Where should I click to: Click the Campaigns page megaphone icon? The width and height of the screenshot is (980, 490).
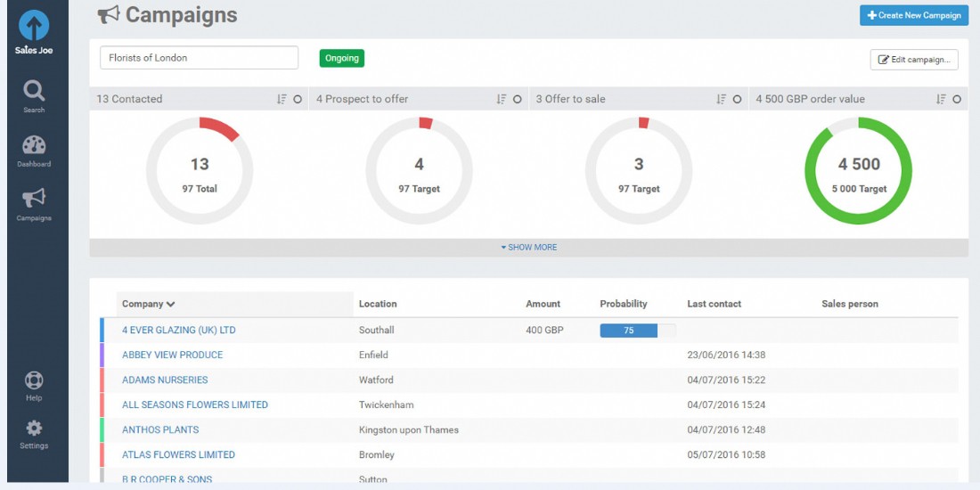pos(109,14)
